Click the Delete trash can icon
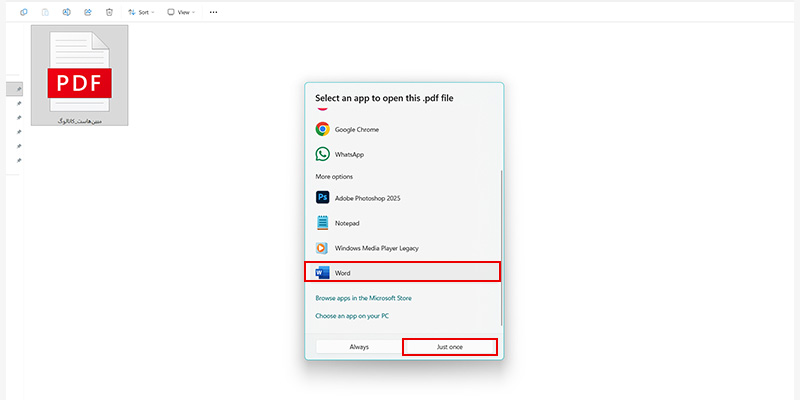Screen dimensions: 800x400 click(x=108, y=12)
